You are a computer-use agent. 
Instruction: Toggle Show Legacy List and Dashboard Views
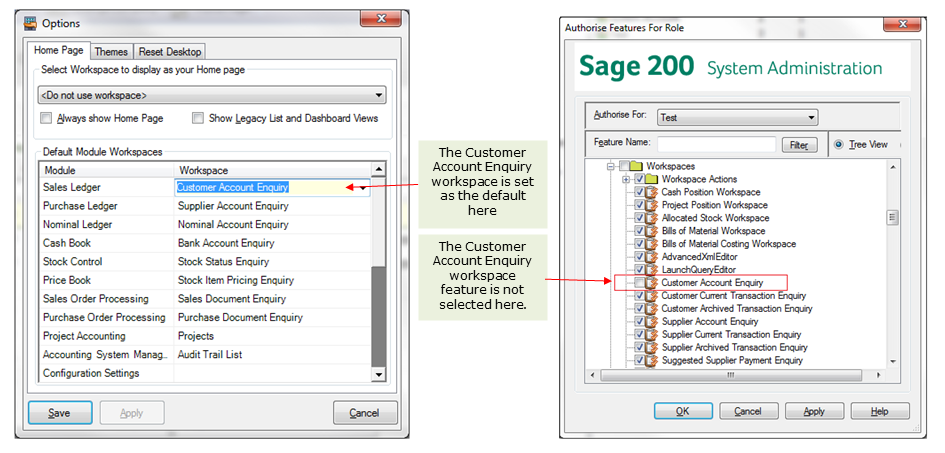pyautogui.click(x=198, y=119)
